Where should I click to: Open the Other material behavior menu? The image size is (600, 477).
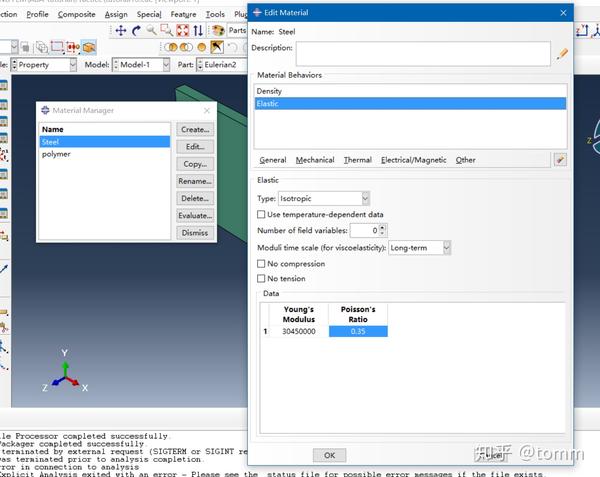pos(465,160)
